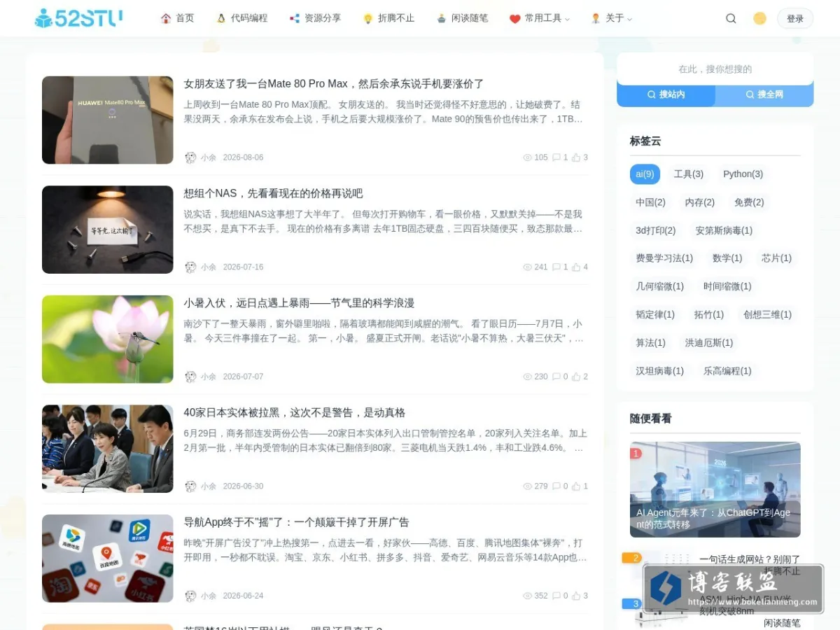
Task: Open the Japanese officials meeting thumbnail
Action: [107, 449]
